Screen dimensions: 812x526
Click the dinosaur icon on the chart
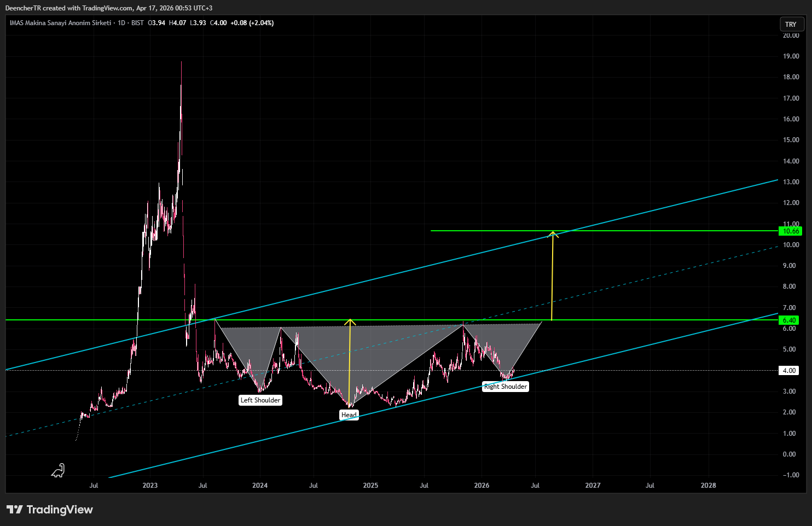click(x=58, y=470)
